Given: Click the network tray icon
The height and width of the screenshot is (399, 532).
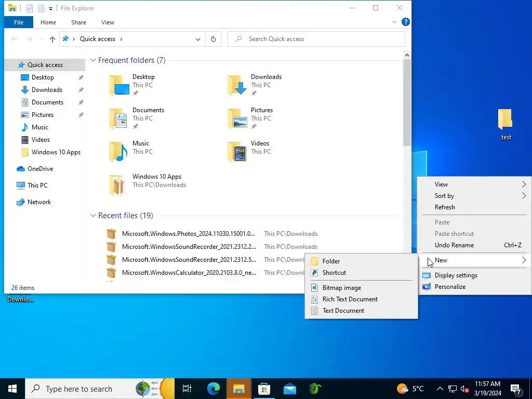Looking at the screenshot, I should [453, 389].
